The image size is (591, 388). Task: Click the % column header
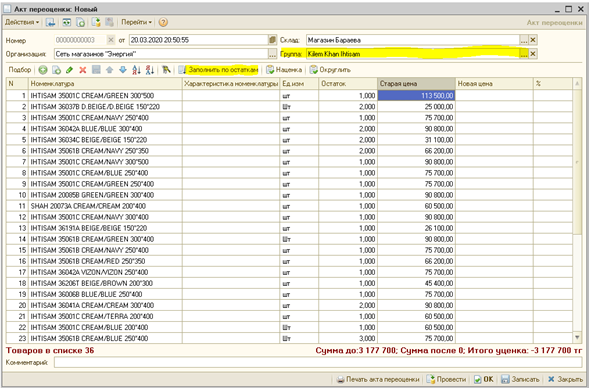(x=553, y=84)
